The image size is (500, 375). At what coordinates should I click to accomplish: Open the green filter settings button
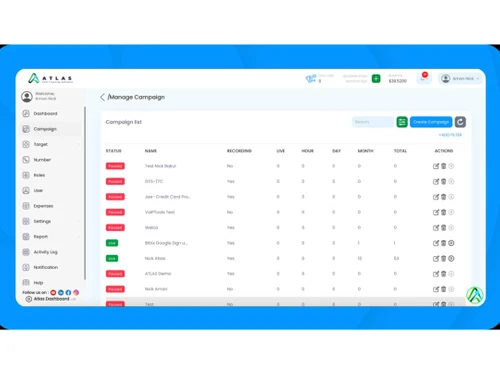point(402,122)
